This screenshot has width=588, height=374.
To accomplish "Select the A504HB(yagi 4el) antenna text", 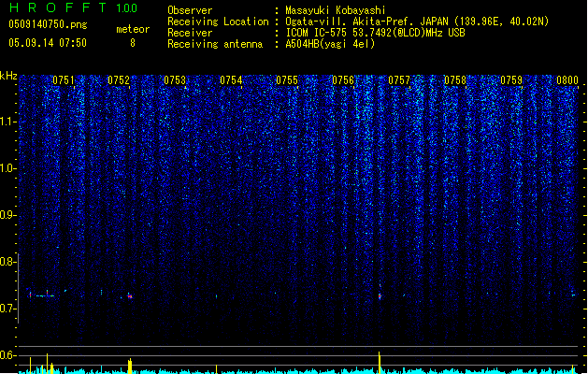I will click(x=330, y=44).
